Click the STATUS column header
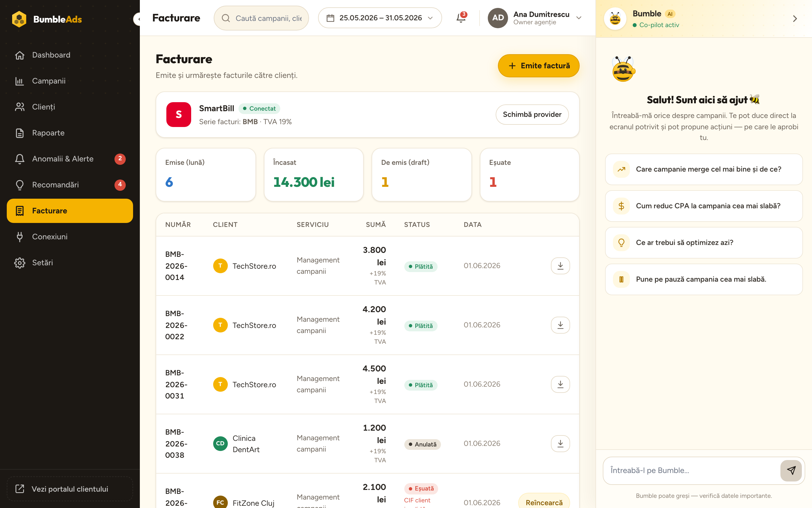 417,224
